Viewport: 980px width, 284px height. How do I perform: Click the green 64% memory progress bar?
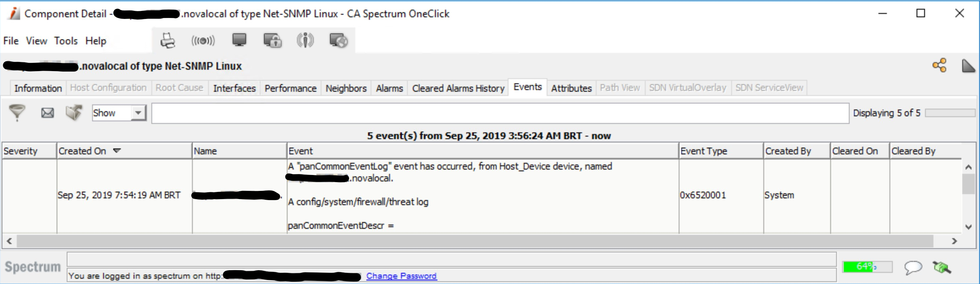coord(867,267)
